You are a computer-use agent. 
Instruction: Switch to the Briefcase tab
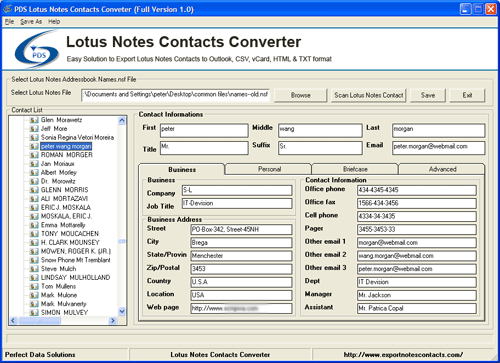355,169
